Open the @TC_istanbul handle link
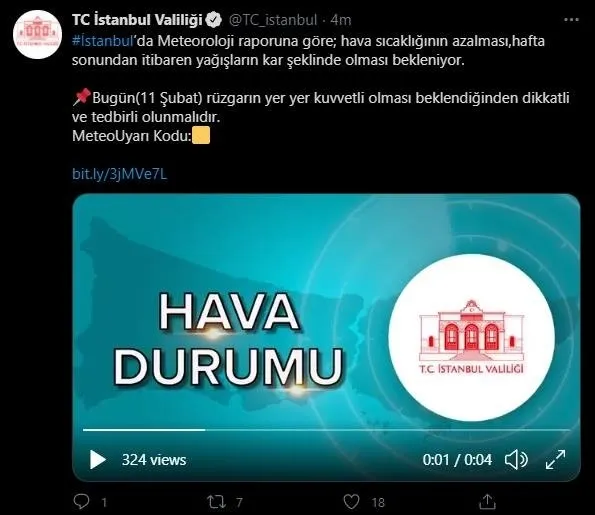This screenshot has width=595, height=515. coord(273,20)
